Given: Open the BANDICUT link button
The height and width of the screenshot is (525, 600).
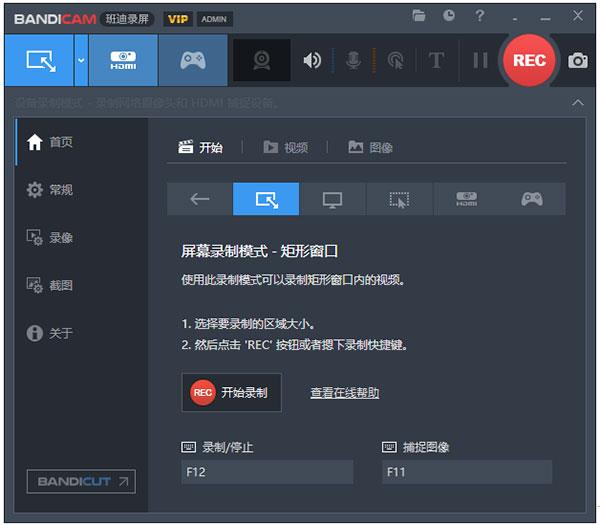Looking at the screenshot, I should point(81,481).
